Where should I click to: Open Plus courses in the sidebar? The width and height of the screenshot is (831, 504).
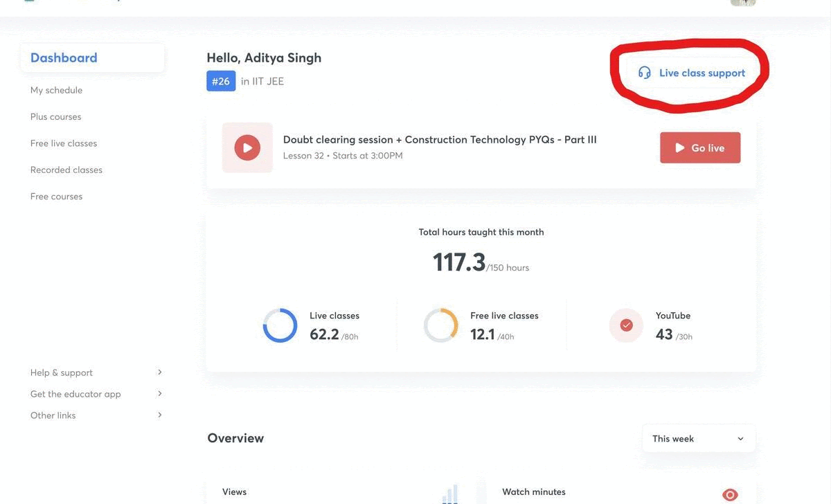[x=55, y=116]
